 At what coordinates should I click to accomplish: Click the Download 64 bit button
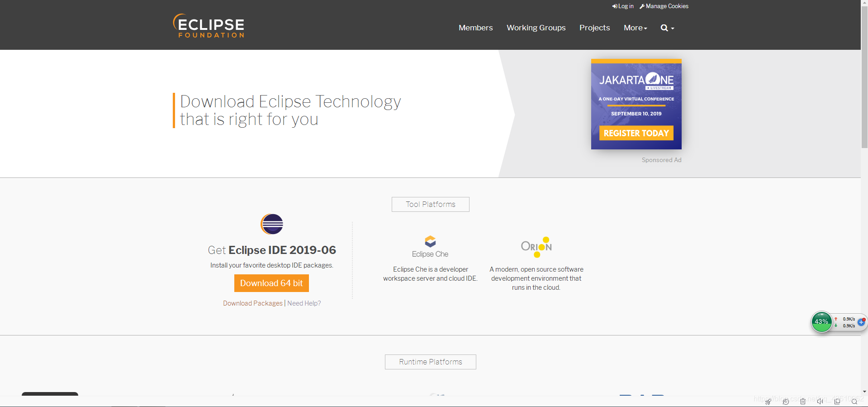271,283
